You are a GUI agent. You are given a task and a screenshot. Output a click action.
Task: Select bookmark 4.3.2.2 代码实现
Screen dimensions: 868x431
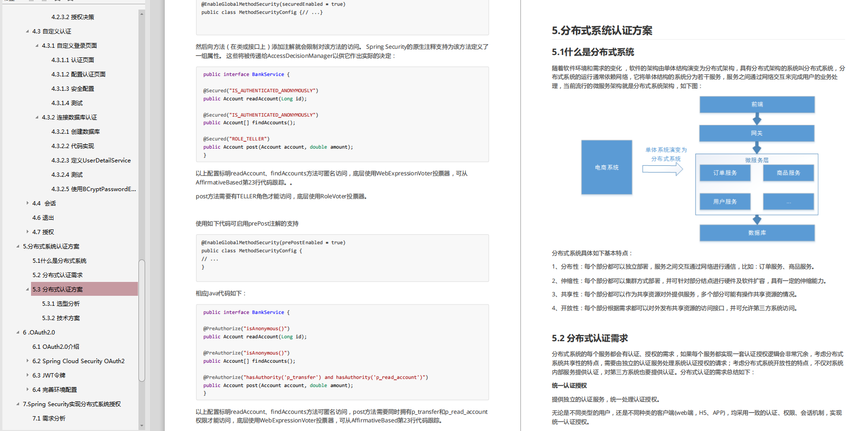73,146
